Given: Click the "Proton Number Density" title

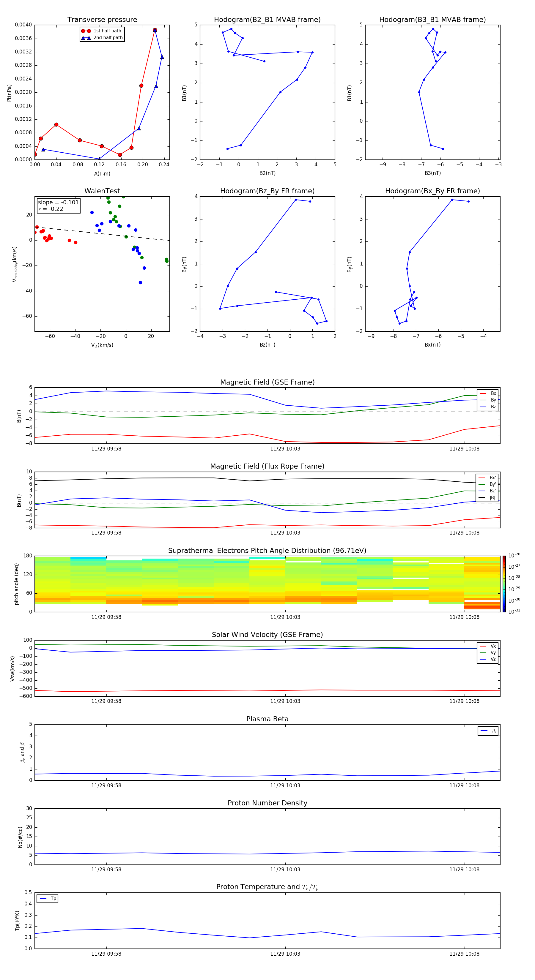Looking at the screenshot, I should coord(267,803).
